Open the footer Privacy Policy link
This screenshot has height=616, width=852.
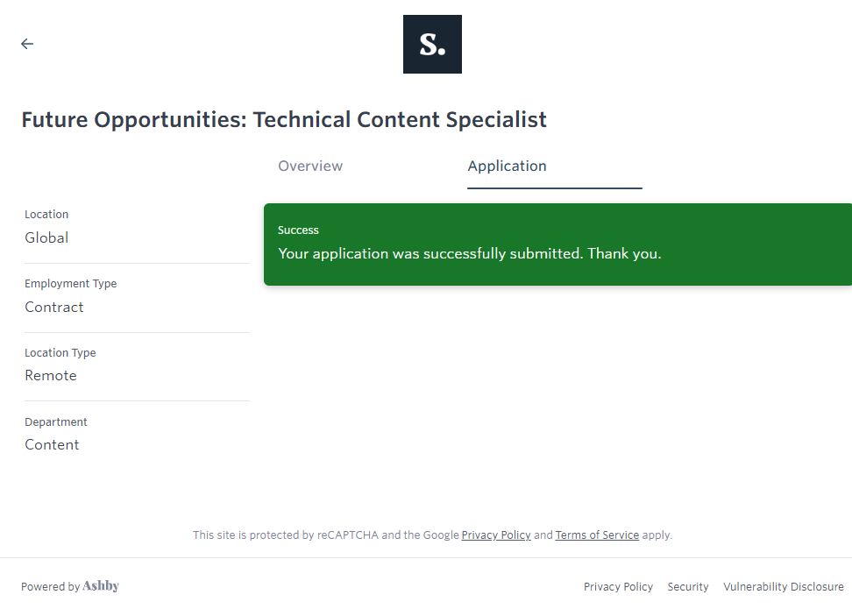point(618,586)
